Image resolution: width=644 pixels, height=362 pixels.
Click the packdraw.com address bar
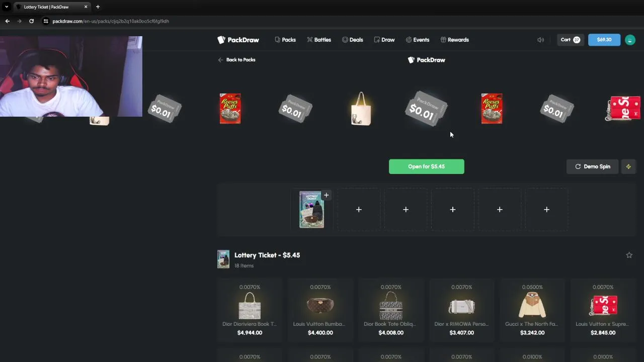[x=111, y=21]
